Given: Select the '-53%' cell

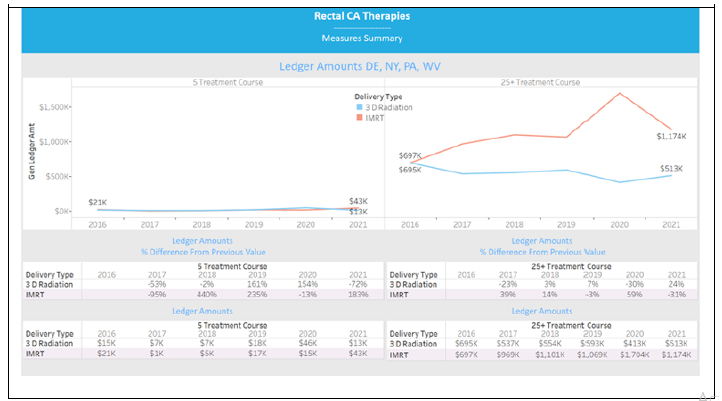Looking at the screenshot, I should 157,284.
